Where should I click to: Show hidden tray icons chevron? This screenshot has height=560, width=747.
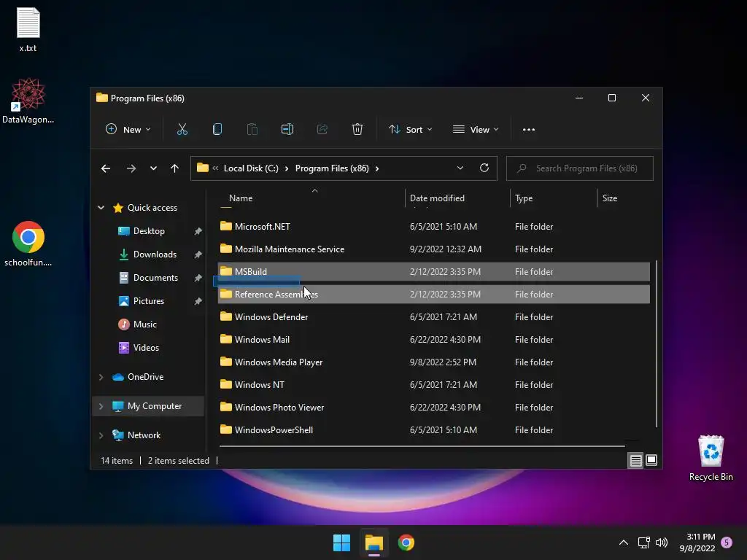pos(624,542)
